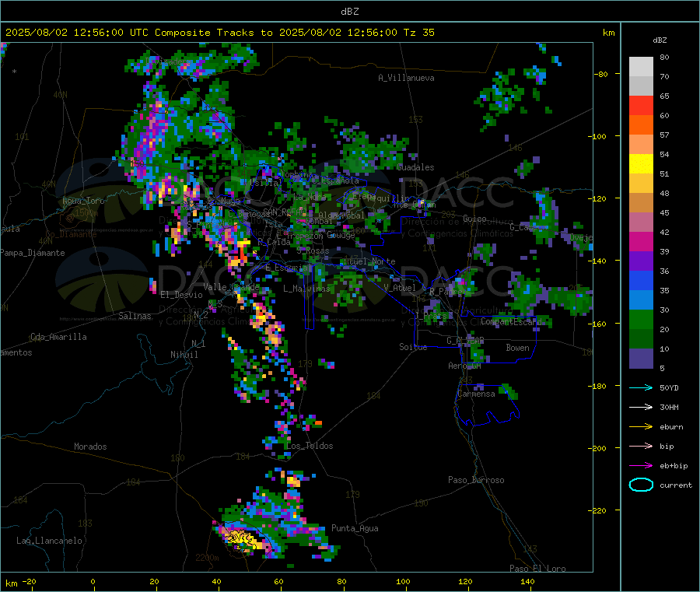Click the legend label '50YD'

tap(669, 388)
